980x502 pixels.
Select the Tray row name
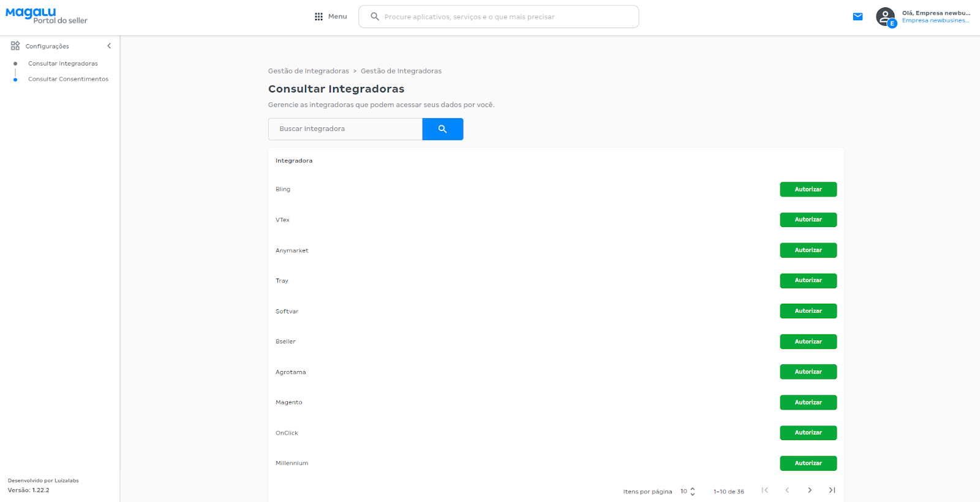click(282, 281)
